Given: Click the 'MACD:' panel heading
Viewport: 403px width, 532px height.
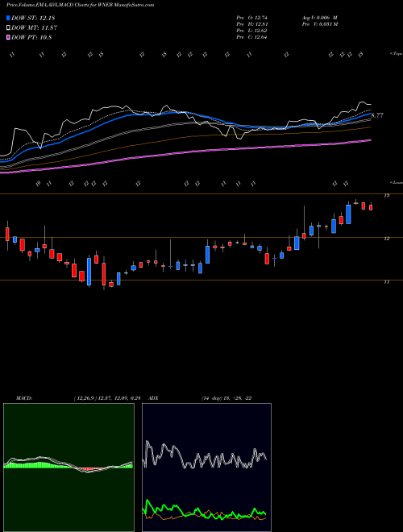Looking at the screenshot, I should coord(24,398).
